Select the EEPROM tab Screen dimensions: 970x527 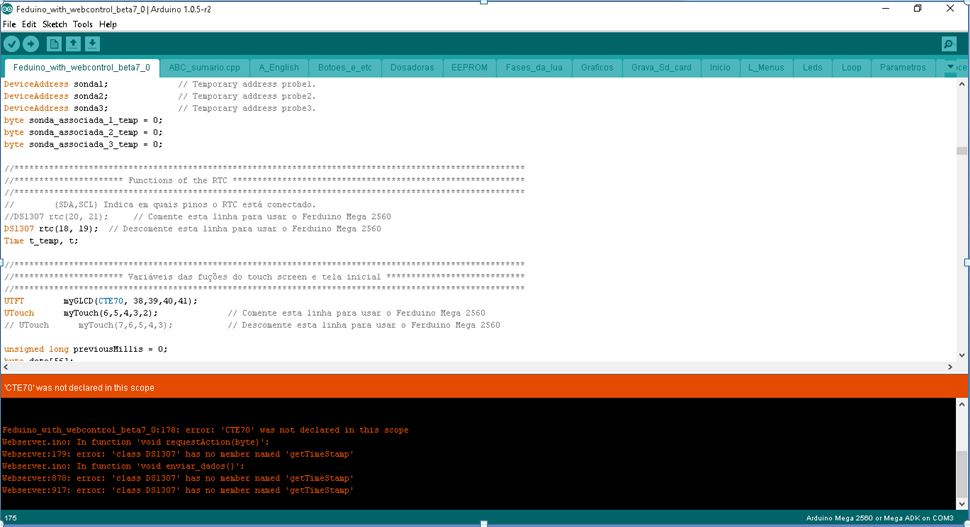tap(469, 68)
